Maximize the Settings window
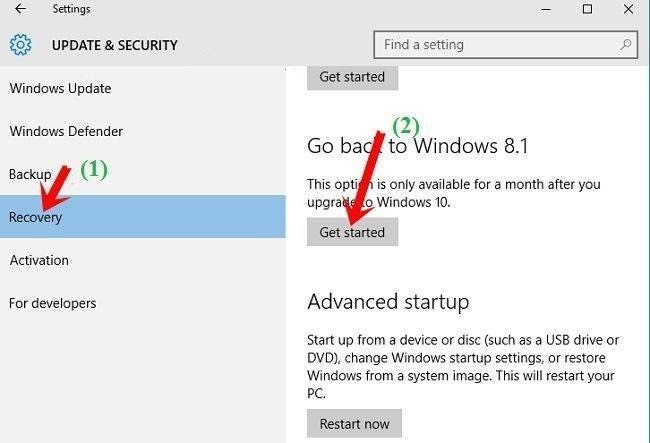Image resolution: width=650 pixels, height=443 pixels. click(587, 10)
